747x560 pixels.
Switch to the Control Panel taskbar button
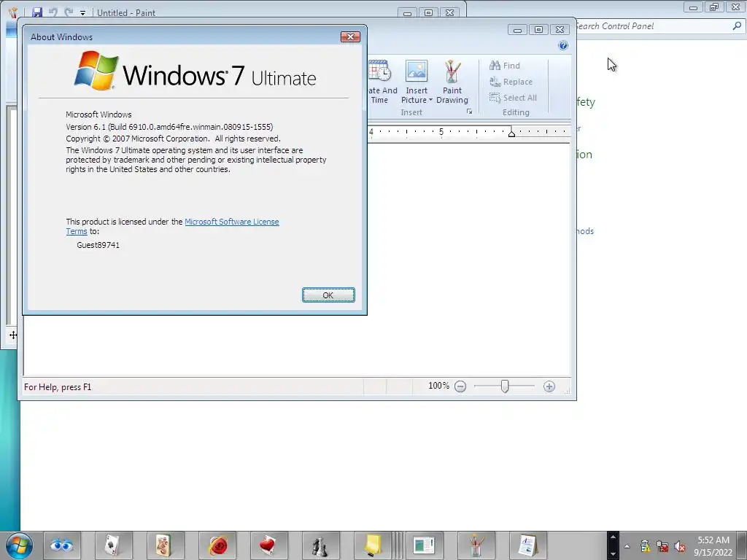[424, 545]
